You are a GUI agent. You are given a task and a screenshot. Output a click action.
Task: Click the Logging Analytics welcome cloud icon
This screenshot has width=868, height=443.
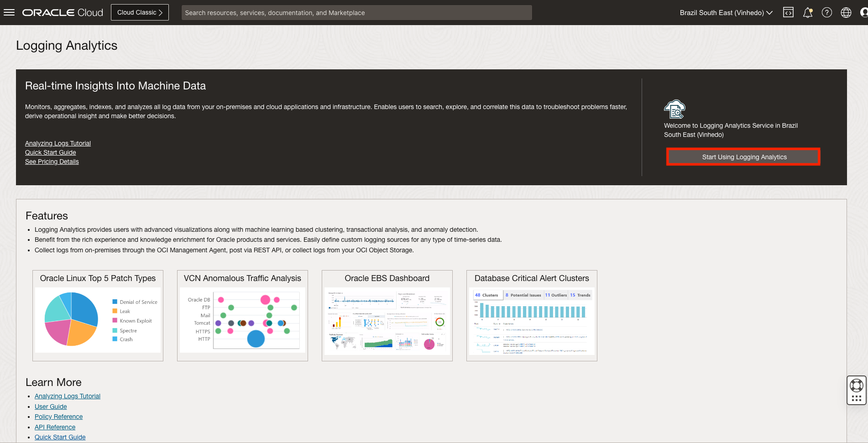pos(675,109)
